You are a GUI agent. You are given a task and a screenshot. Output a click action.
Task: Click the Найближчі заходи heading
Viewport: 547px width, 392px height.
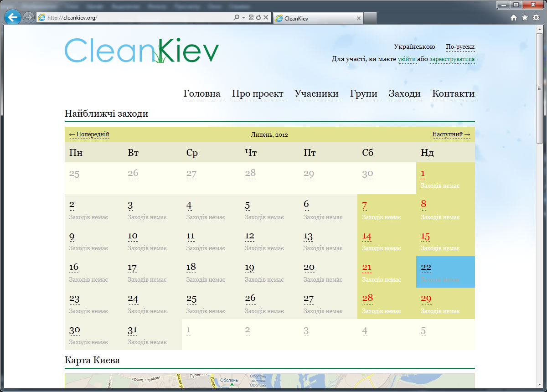[x=106, y=114]
